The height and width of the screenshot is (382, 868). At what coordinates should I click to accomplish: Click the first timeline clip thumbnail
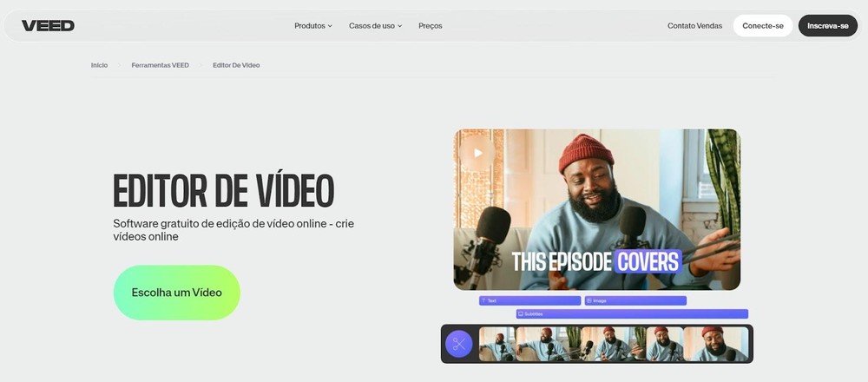pos(497,344)
